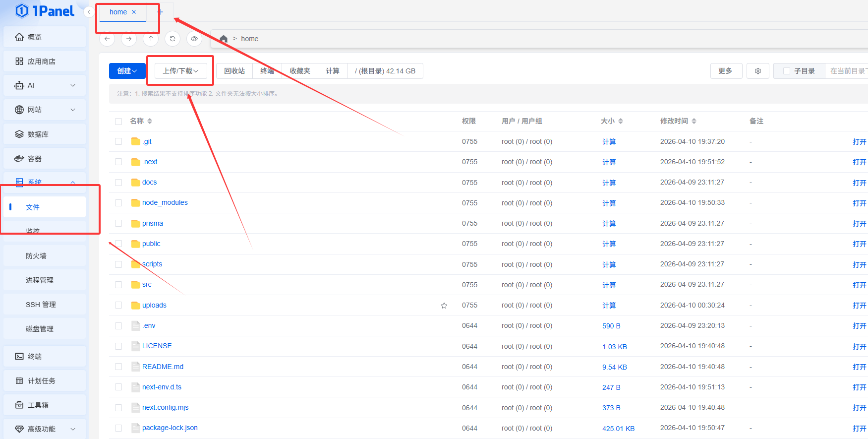The width and height of the screenshot is (868, 439).
Task: Check the select-all checkbox in the header
Action: tap(118, 122)
